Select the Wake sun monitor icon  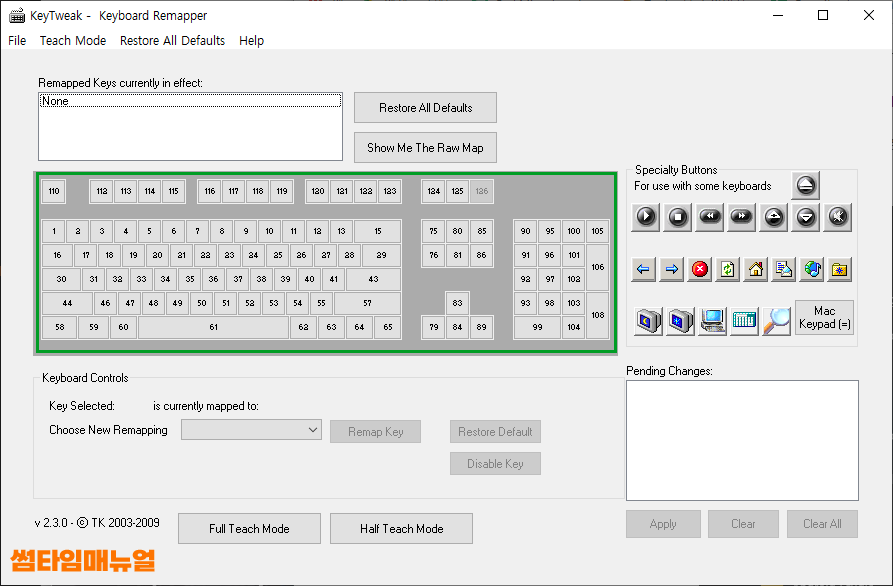pyautogui.click(x=680, y=321)
